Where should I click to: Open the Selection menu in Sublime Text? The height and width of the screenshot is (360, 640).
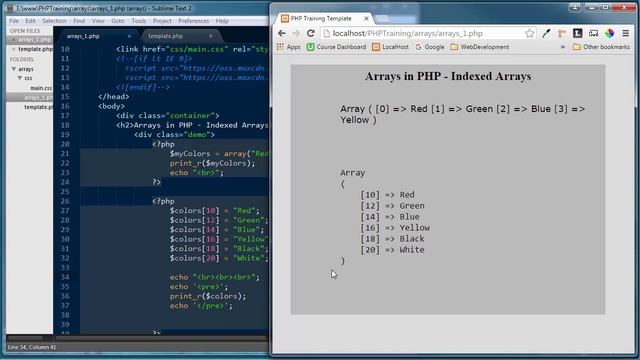[54, 21]
